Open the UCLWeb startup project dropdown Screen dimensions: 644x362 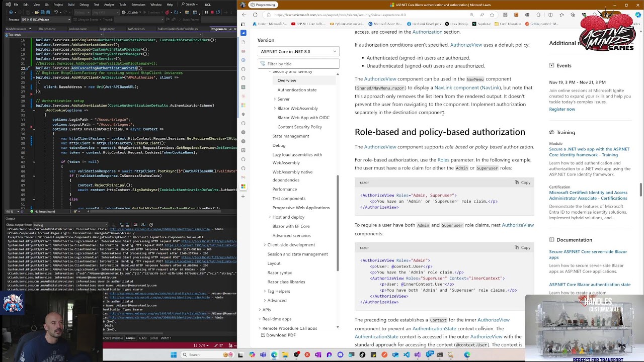pyautogui.click(x=131, y=13)
